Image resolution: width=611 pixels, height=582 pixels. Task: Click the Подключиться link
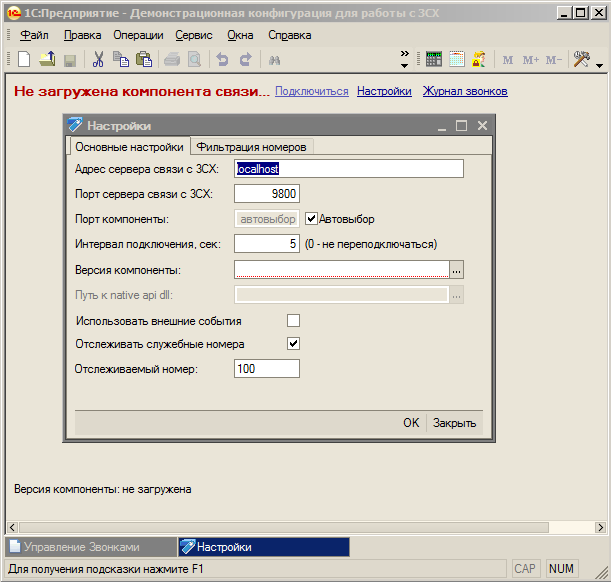coord(311,91)
